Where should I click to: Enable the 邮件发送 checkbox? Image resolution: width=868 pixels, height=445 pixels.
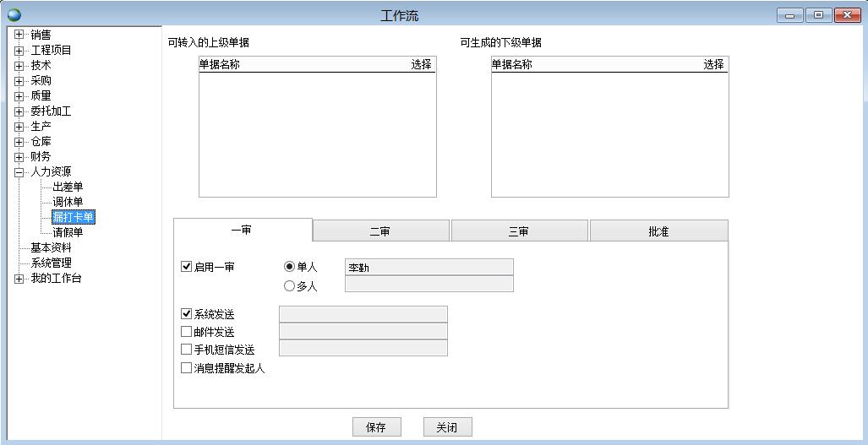(187, 332)
